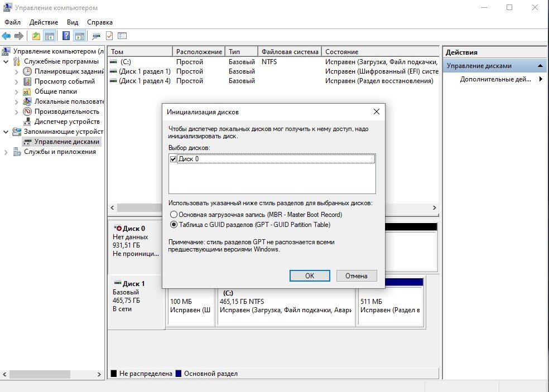Click the Просмотр событий log icon
The image size is (549, 392).
27,81
